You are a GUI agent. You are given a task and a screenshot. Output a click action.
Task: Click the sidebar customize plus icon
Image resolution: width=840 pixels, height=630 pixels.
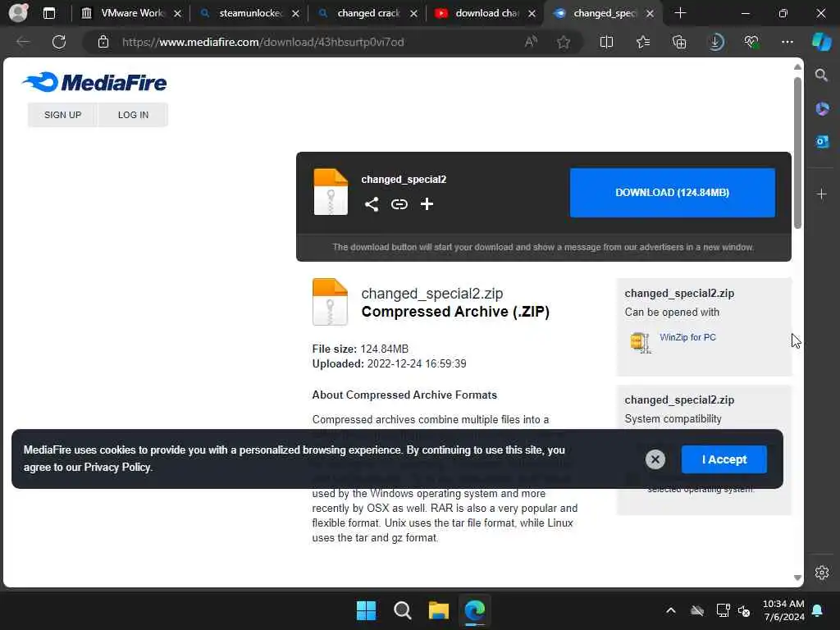822,194
